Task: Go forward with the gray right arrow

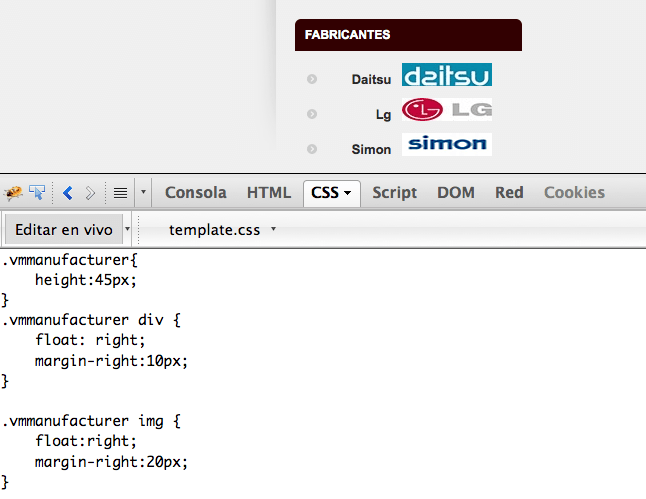Action: coord(90,193)
